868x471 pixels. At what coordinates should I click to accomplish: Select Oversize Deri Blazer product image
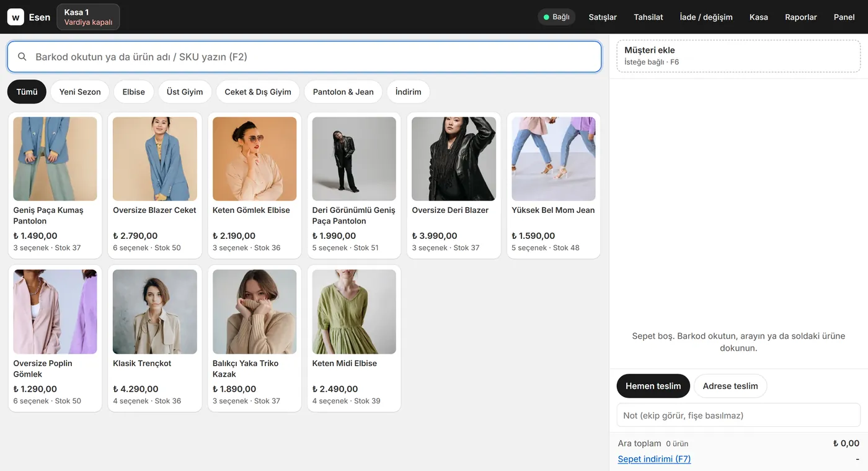pyautogui.click(x=454, y=159)
